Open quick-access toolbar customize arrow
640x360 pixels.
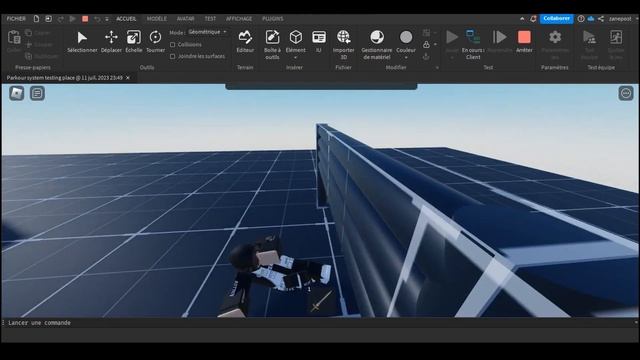pyautogui.click(x=107, y=19)
